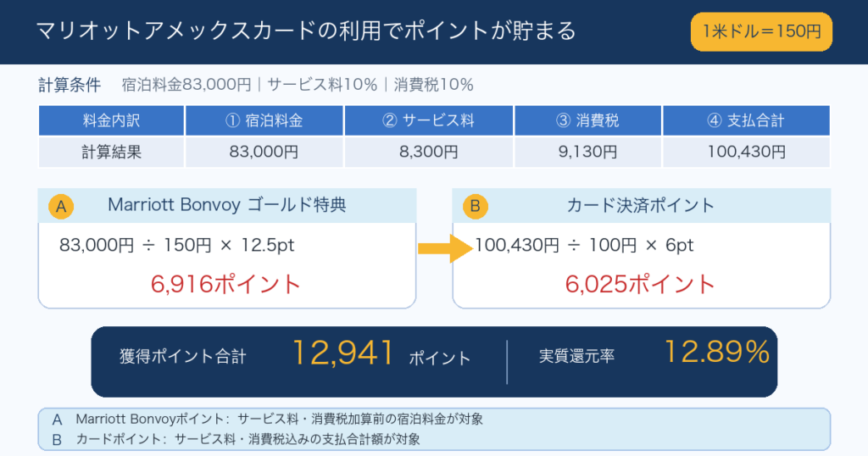
Task: Click the "100,430円" table cell
Action: coord(746,152)
